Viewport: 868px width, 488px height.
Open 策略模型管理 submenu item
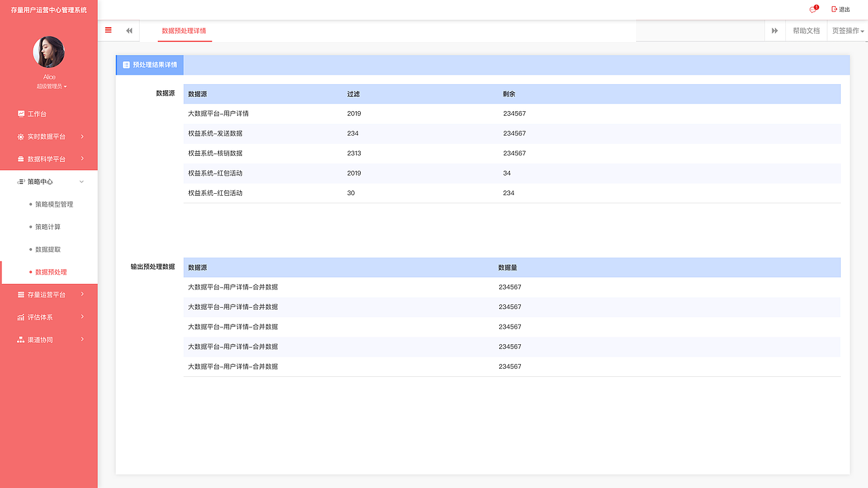[54, 205]
